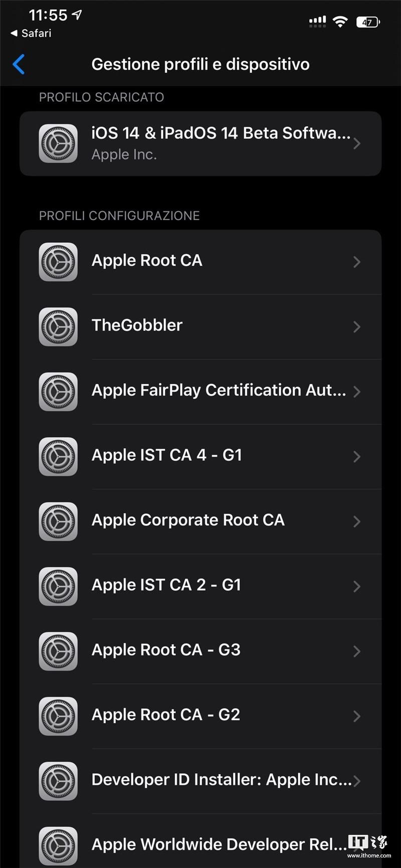Tap the gear icon beside Apple Root CA

pos(58,262)
